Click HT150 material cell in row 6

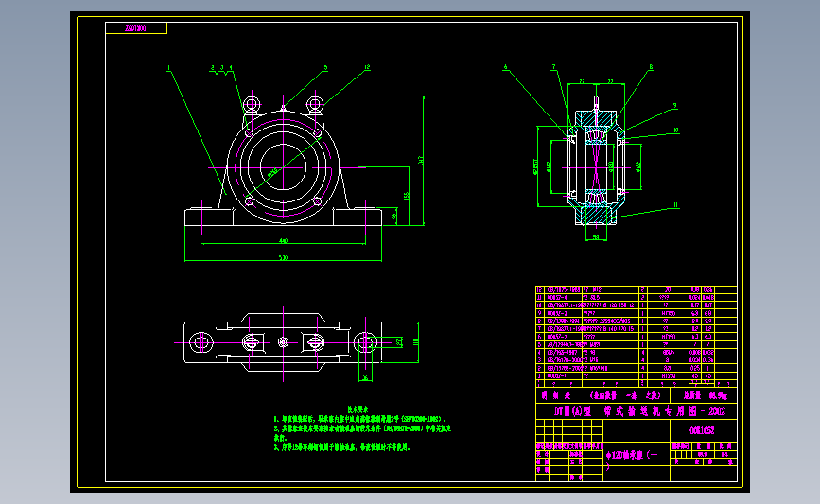(x=669, y=337)
